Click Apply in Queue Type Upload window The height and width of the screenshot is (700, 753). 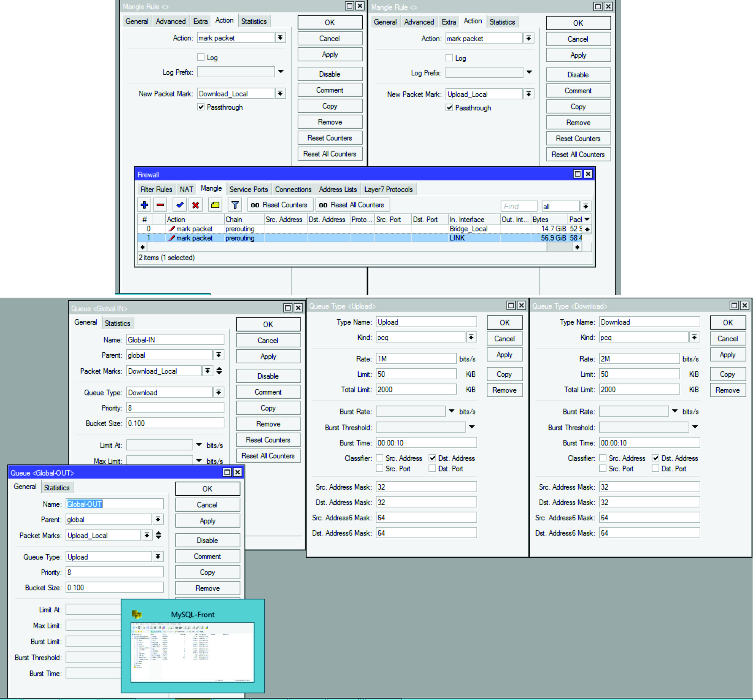click(504, 355)
